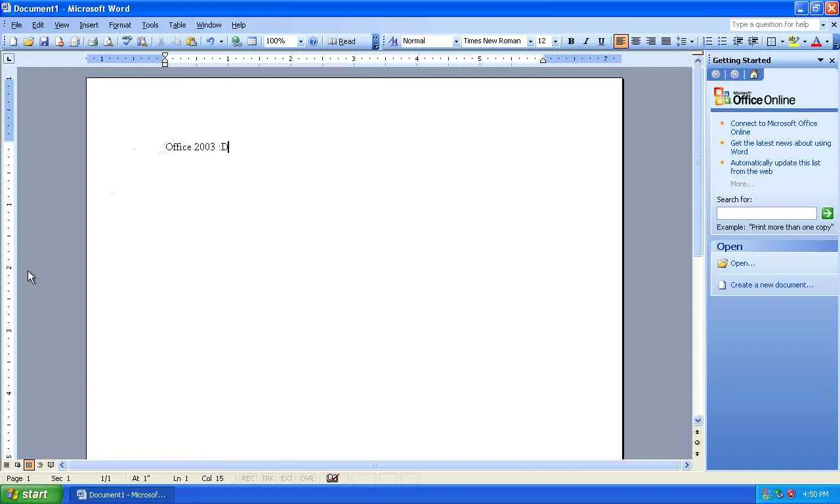Switch to Web Layout view icon
Image resolution: width=840 pixels, height=504 pixels.
pyautogui.click(x=18, y=465)
